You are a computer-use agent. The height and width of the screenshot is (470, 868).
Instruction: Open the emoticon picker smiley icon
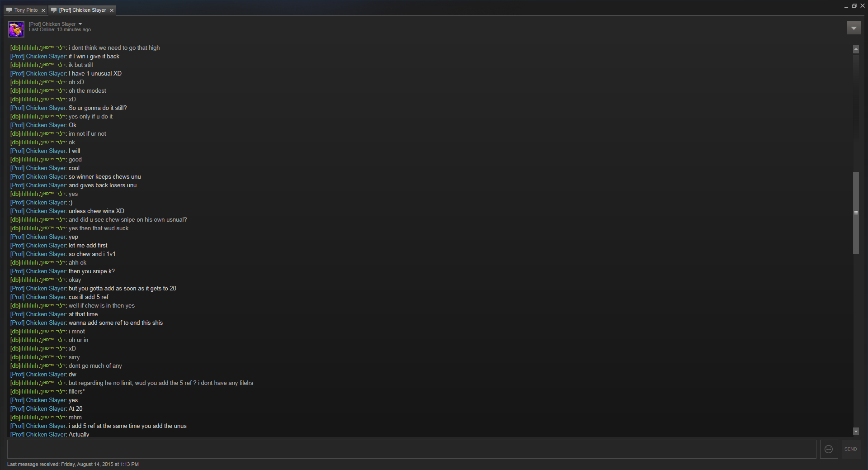829,449
